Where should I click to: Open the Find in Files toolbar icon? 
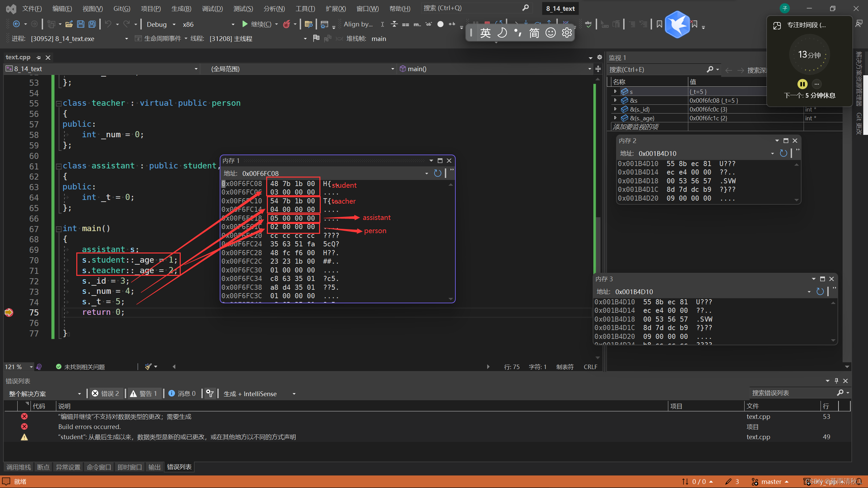pos(308,24)
